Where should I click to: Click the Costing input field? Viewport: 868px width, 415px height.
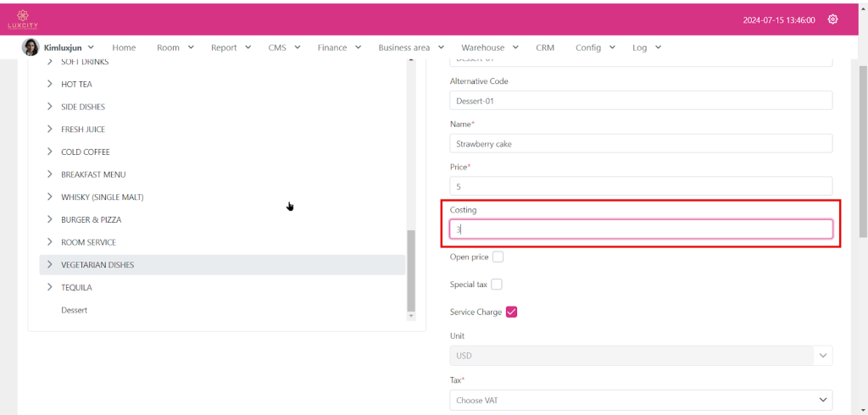click(x=640, y=229)
